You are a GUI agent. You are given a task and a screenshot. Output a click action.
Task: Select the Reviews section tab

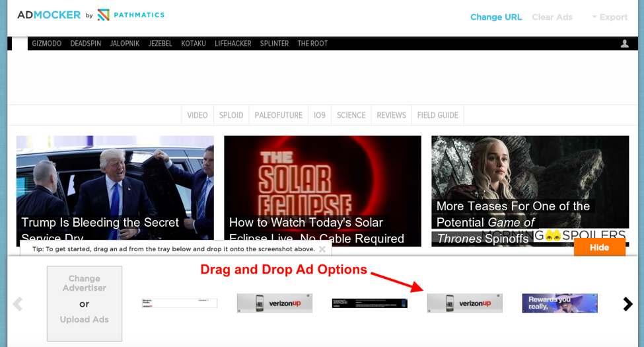[x=392, y=115]
